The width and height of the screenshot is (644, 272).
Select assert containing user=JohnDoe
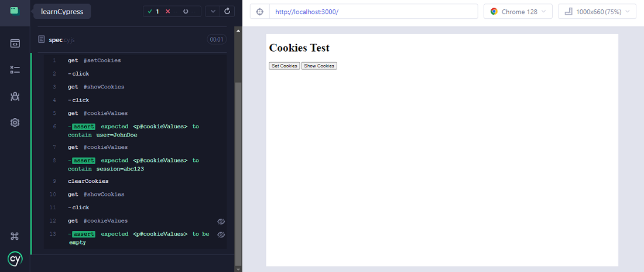click(135, 131)
